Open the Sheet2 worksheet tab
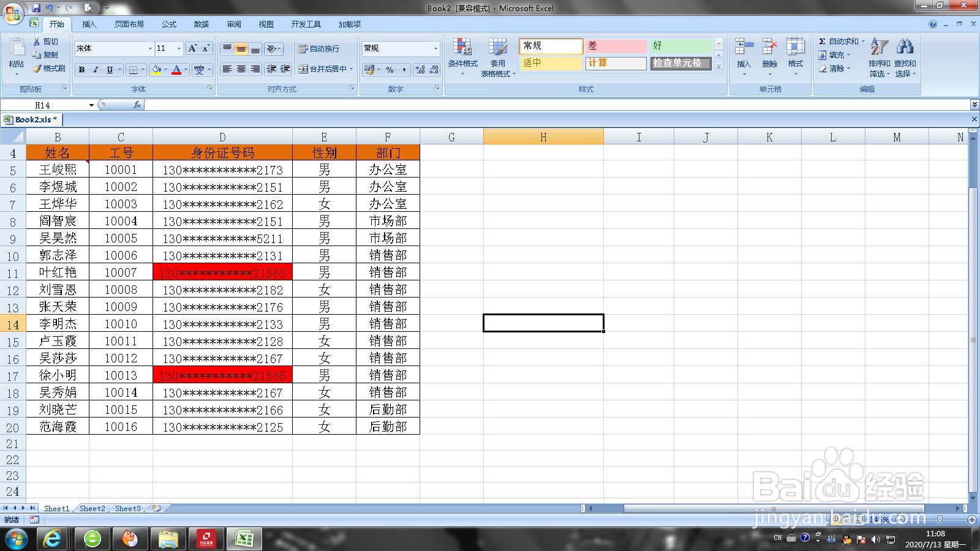The height and width of the screenshot is (551, 980). (92, 508)
